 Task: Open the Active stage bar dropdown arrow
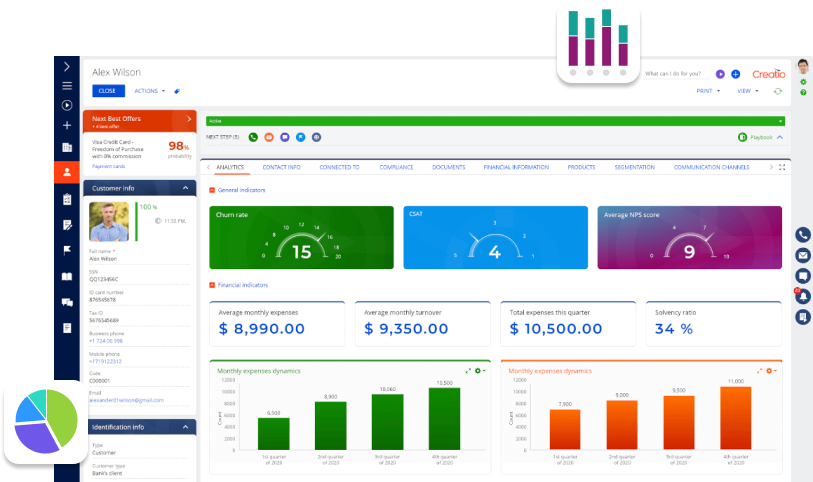tap(780, 121)
